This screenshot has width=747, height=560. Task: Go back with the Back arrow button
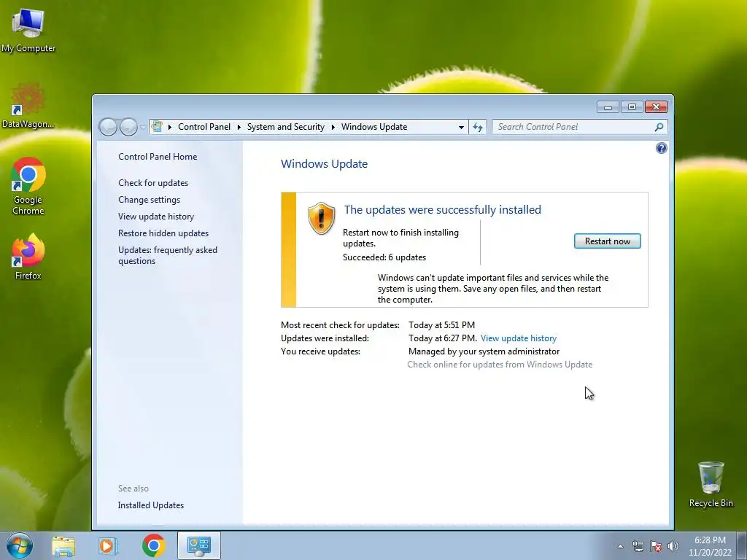coord(108,127)
